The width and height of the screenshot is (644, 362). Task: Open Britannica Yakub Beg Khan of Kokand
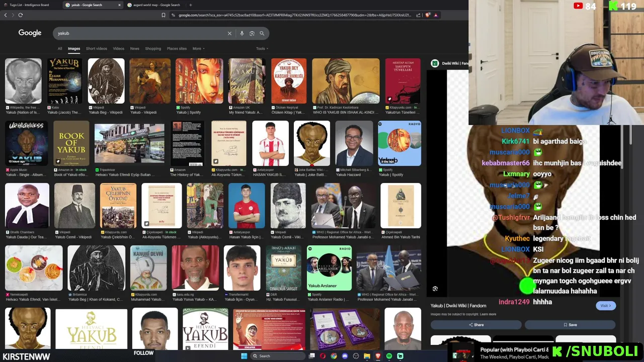[x=96, y=268]
